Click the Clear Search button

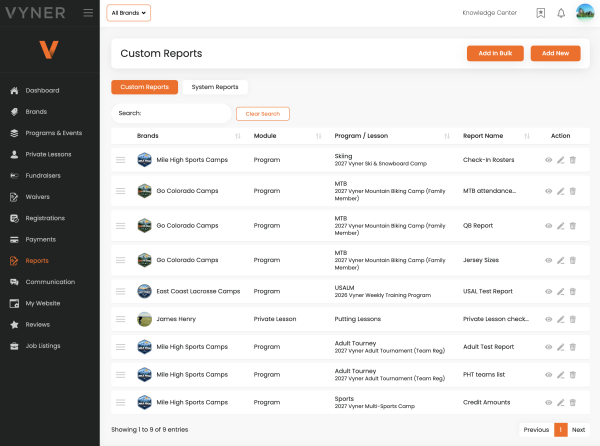point(263,114)
